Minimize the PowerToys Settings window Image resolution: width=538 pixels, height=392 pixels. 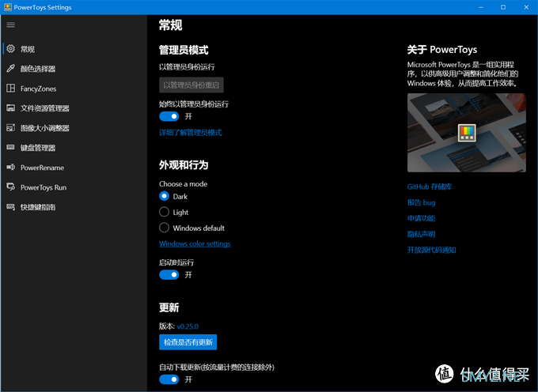coord(481,7)
